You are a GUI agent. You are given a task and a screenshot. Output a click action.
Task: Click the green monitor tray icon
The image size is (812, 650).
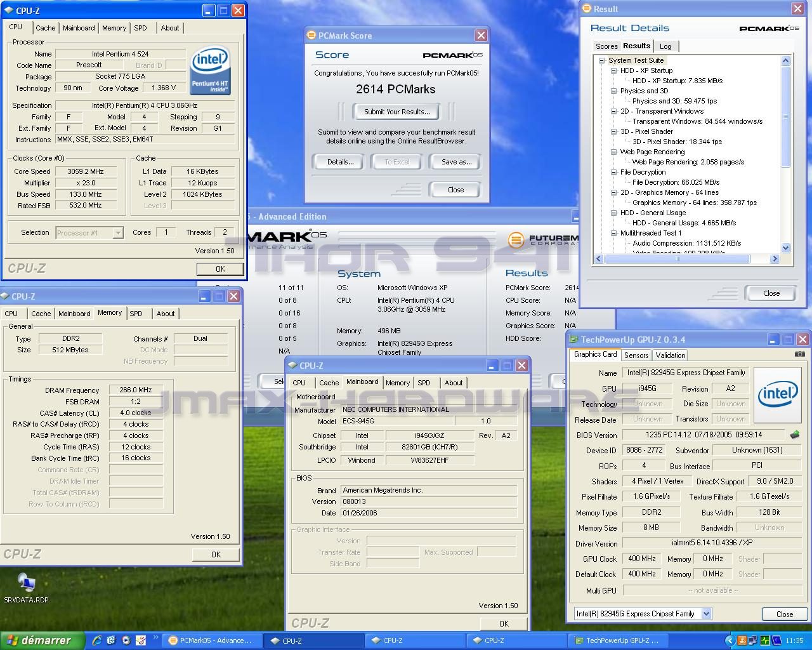click(x=765, y=640)
